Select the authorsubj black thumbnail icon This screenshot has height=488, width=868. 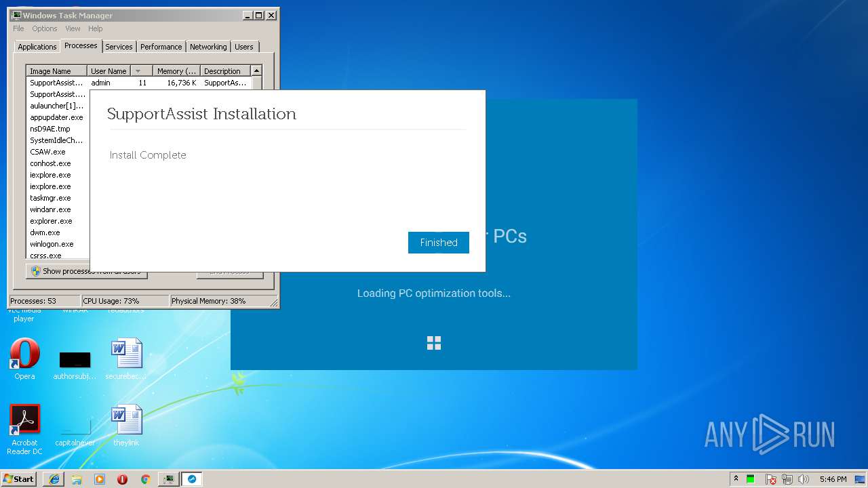tap(75, 365)
